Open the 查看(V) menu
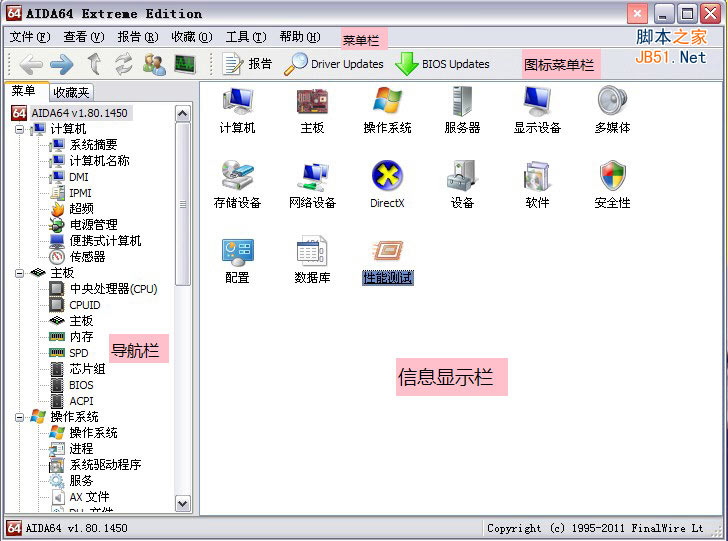The image size is (728, 541). (x=84, y=37)
